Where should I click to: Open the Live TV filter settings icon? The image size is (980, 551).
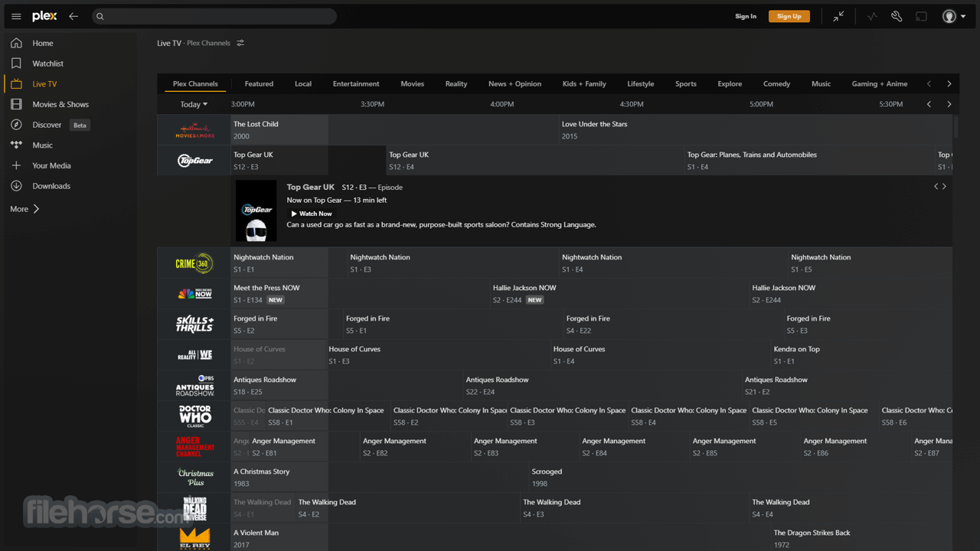(240, 43)
